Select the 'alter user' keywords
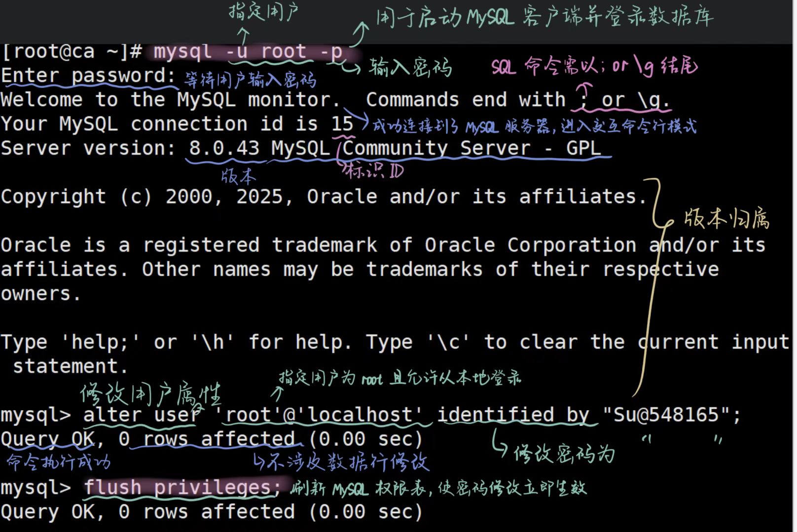Image resolution: width=797 pixels, height=532 pixels. (x=142, y=415)
